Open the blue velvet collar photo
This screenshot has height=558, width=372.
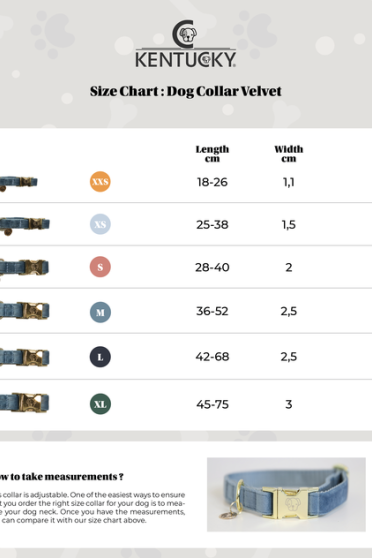coord(286,494)
